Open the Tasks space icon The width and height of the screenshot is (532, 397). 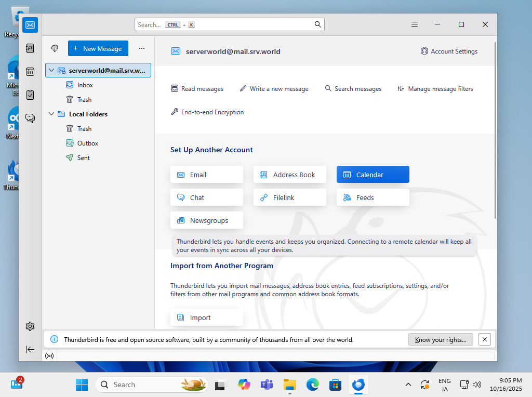coord(30,95)
